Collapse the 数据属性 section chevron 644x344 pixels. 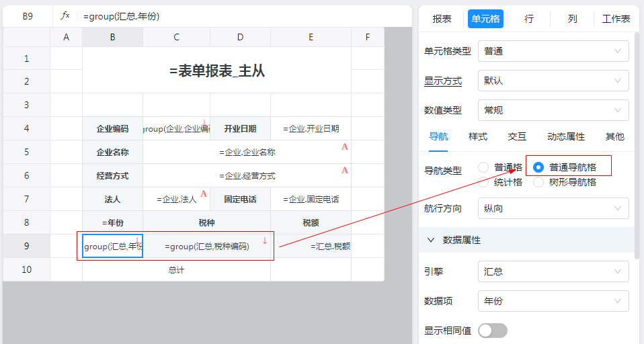point(430,240)
